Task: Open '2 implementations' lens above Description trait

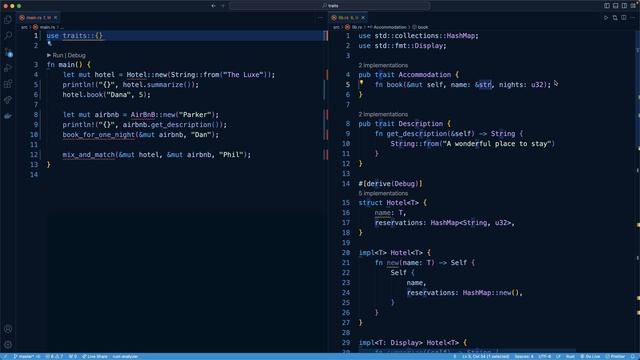Action: (x=383, y=114)
